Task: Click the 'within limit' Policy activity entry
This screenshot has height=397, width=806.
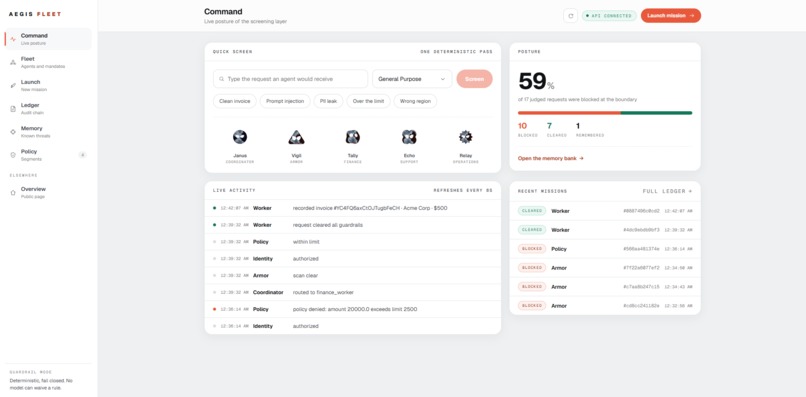Action: [353, 242]
